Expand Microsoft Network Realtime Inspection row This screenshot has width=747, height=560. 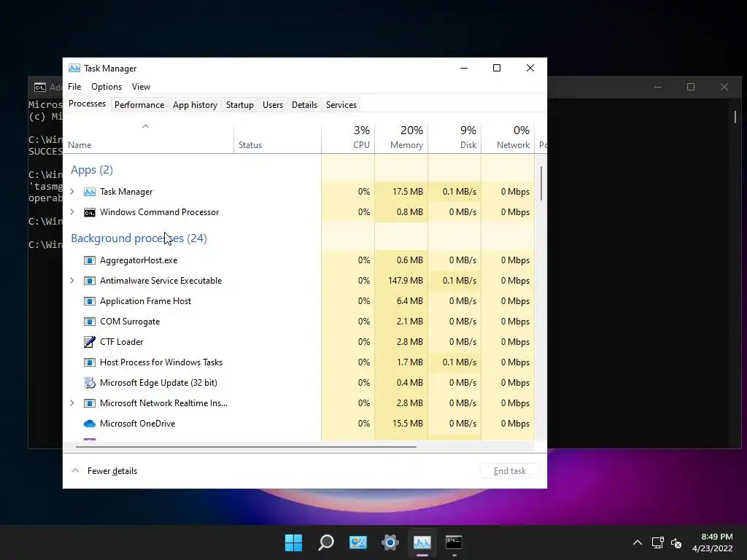[x=72, y=403]
